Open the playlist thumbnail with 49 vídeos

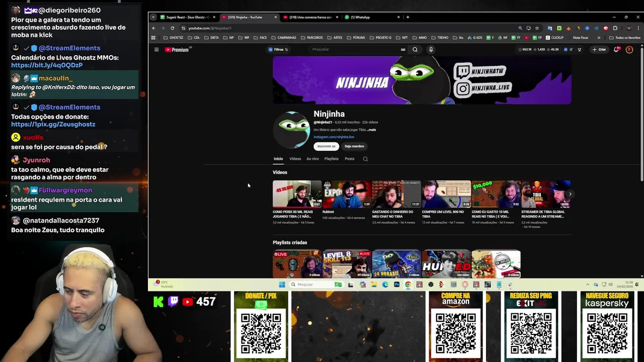click(347, 264)
